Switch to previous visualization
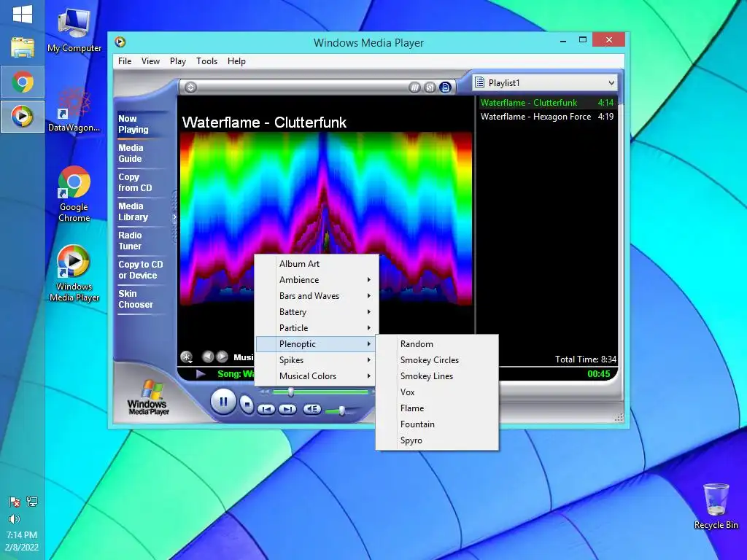The width and height of the screenshot is (747, 560). [x=208, y=357]
